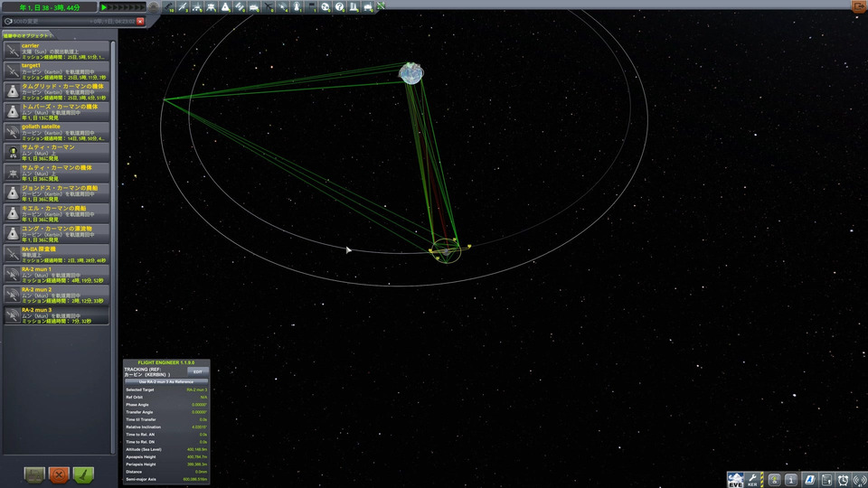Click Use RA-2 mun 3 As Reference button
The image size is (868, 488).
coord(166,381)
